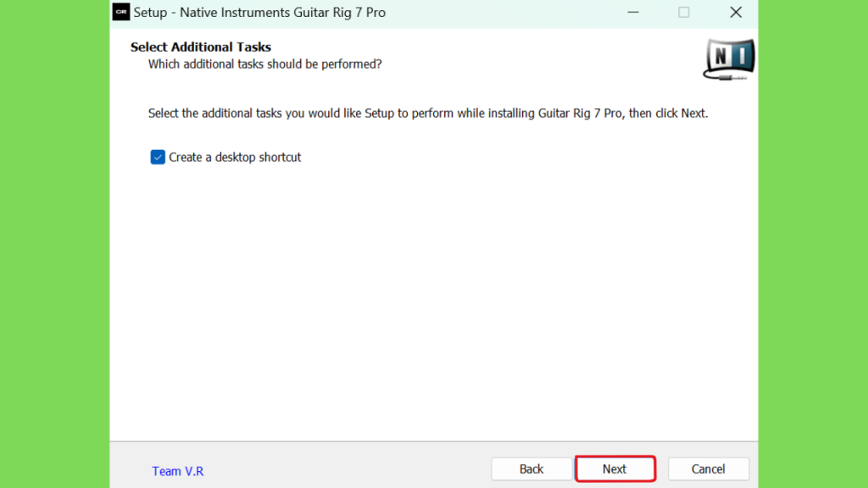
Task: Open the Team V.R link
Action: point(178,471)
